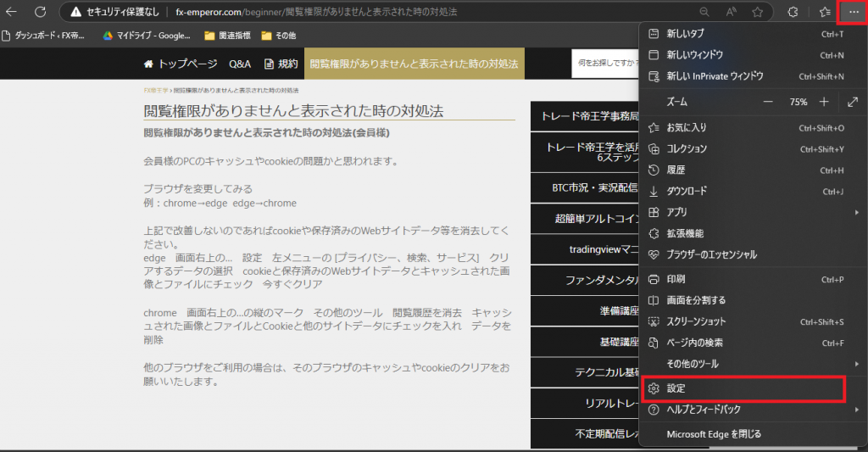Open その他 bookmark folder
This screenshot has height=452, width=868.
point(278,36)
